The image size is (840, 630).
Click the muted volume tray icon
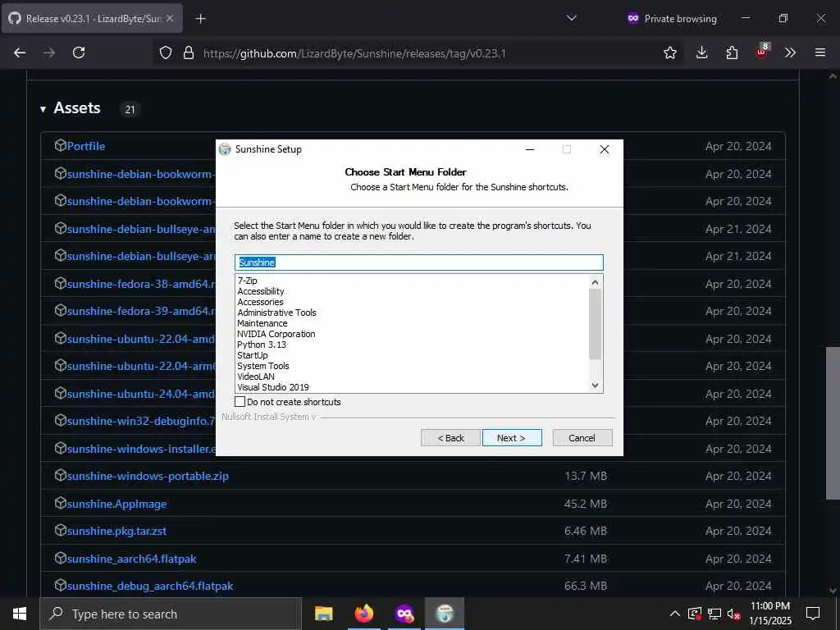(x=733, y=614)
